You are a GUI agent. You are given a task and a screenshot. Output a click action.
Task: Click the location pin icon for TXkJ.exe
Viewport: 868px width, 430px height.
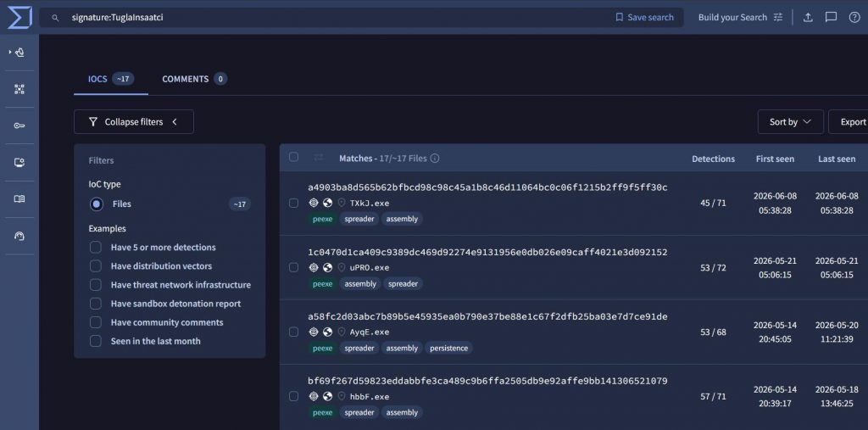[x=342, y=203]
